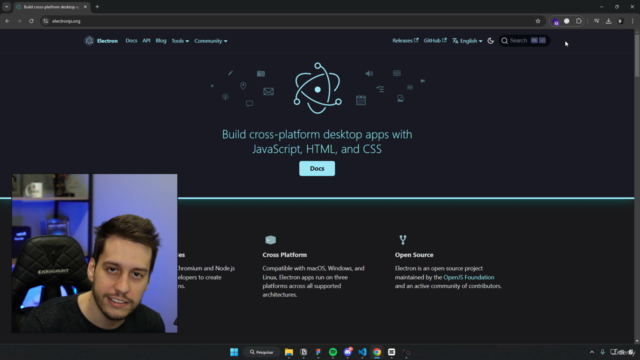640x360 pixels.
Task: Click the white circle extension icon
Action: (567, 21)
